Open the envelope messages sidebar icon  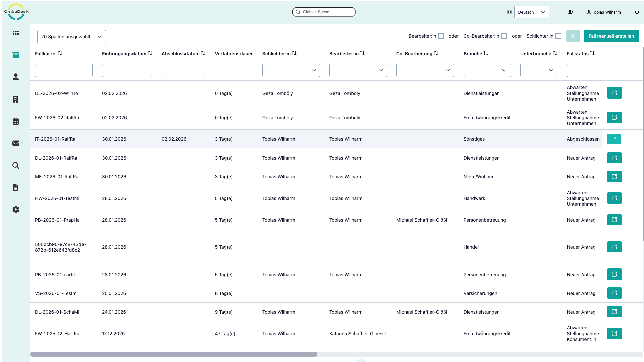tap(16, 143)
